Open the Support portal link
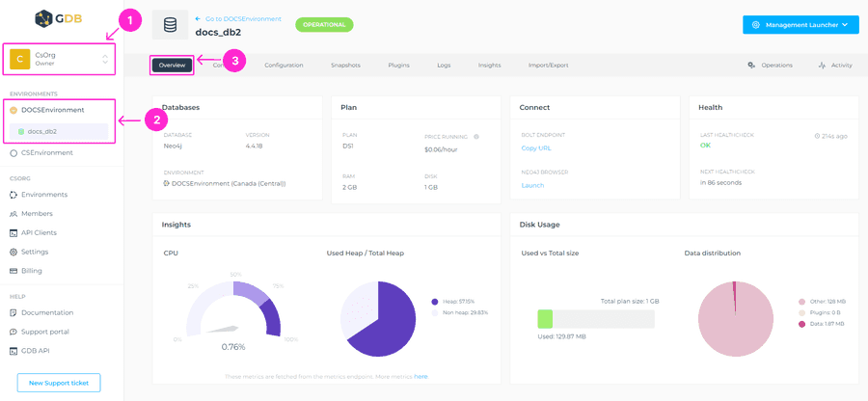This screenshot has width=868, height=401. pyautogui.click(x=45, y=332)
